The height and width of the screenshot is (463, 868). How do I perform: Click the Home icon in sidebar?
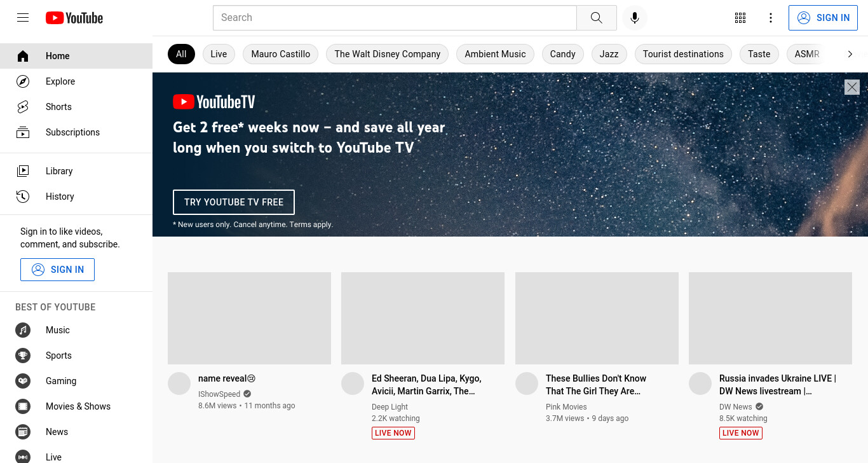pyautogui.click(x=23, y=56)
